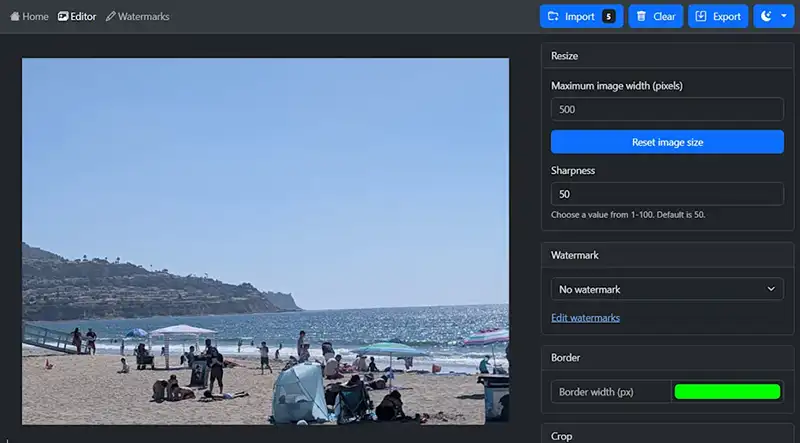The width and height of the screenshot is (800, 443).
Task: Click the Watermark panel header
Action: point(667,255)
